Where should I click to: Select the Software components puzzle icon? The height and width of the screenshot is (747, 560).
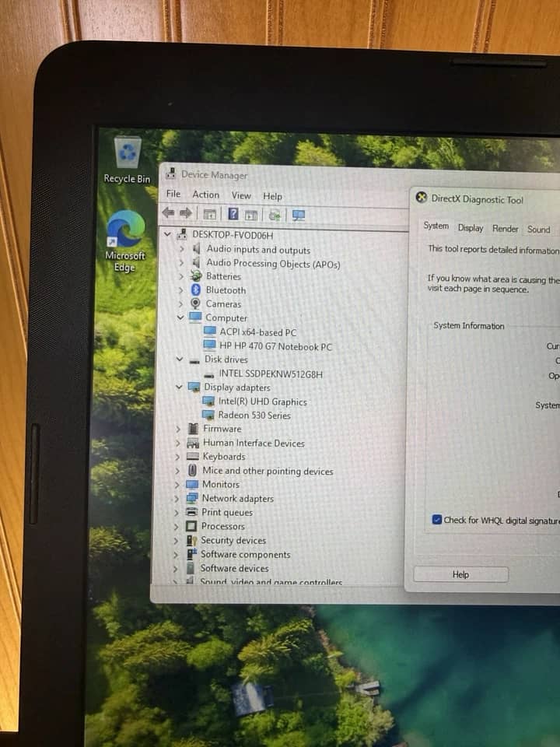pos(191,554)
